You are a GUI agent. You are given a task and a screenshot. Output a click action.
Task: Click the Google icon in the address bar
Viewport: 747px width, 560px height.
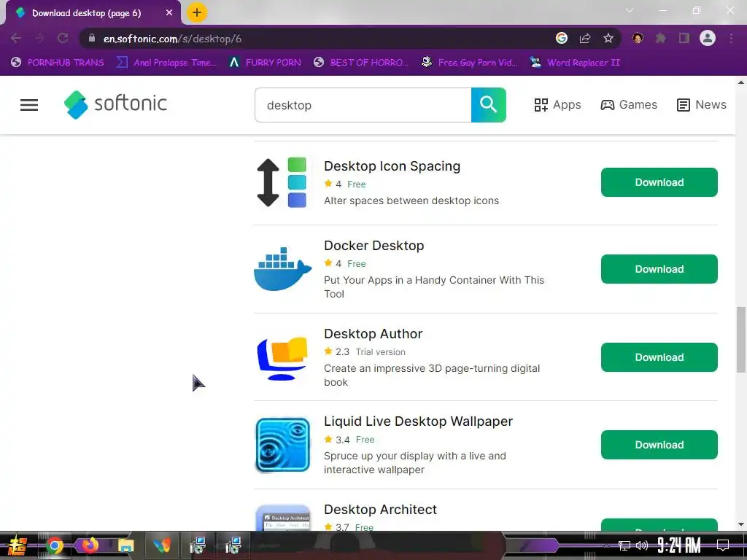click(x=562, y=38)
